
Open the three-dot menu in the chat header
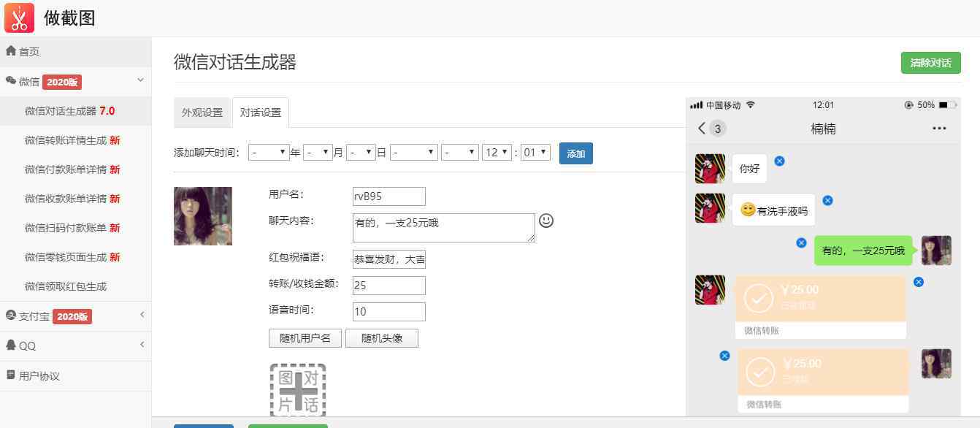click(x=939, y=129)
